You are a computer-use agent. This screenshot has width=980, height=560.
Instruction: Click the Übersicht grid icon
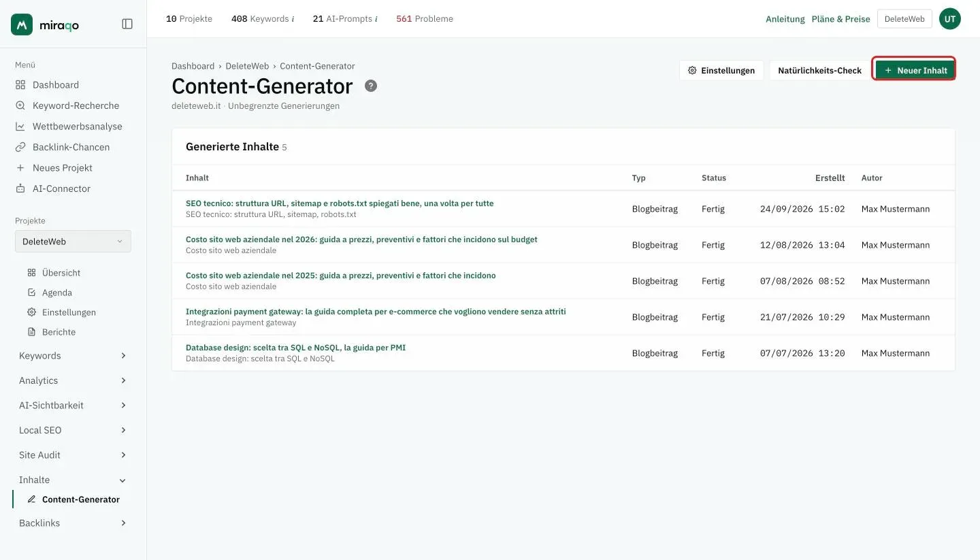point(31,273)
